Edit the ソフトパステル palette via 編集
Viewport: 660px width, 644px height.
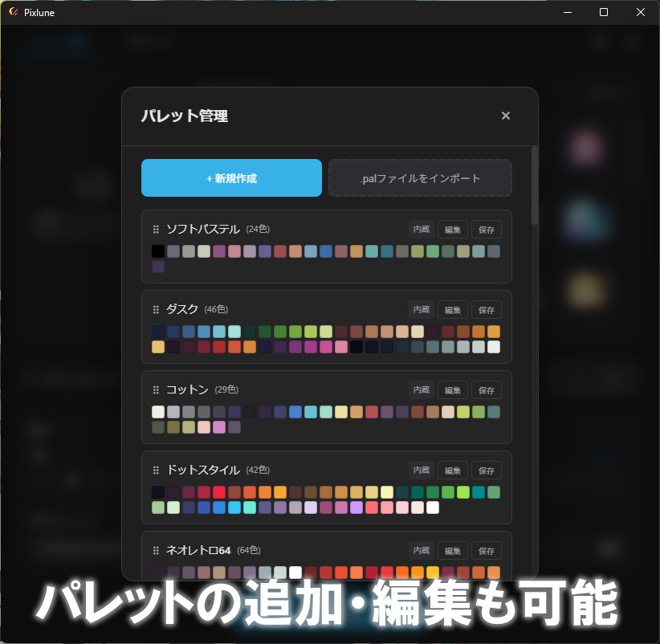(x=452, y=229)
